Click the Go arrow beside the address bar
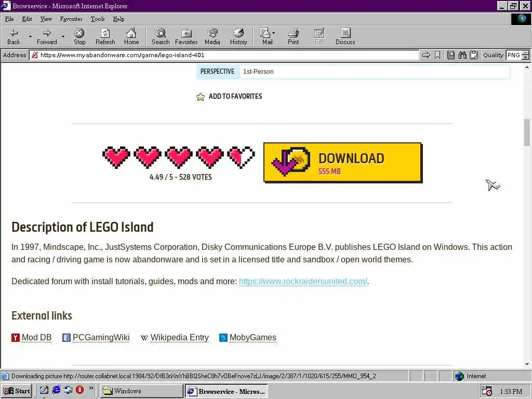This screenshot has height=399, width=532. point(426,55)
